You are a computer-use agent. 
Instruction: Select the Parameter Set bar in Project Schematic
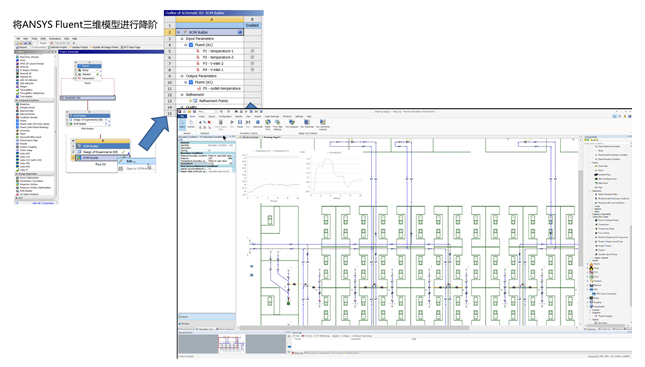88,98
